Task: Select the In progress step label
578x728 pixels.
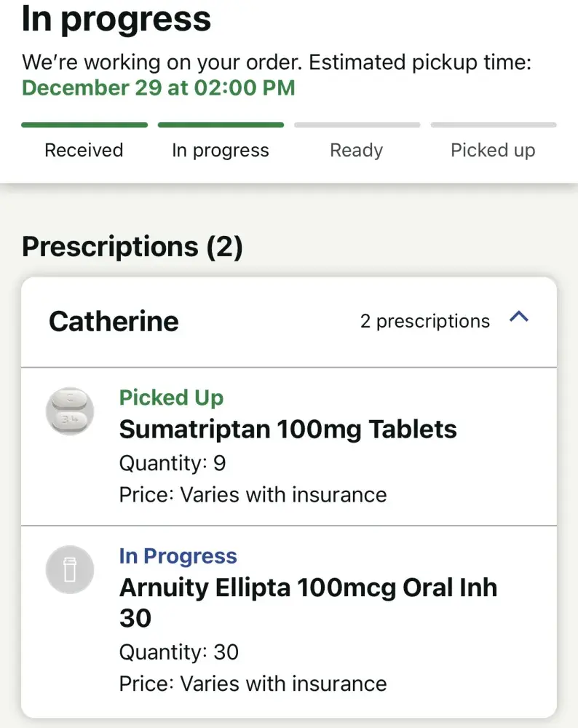Action: 221,151
